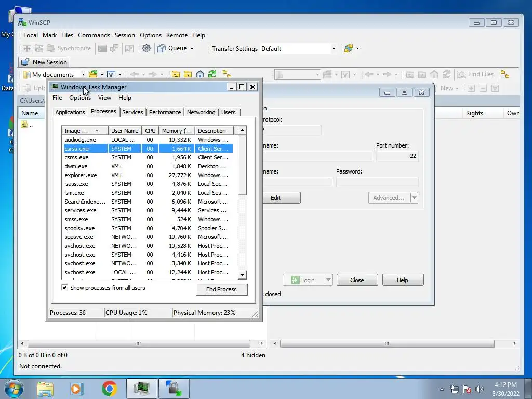Open Task Manager Options menu
This screenshot has height=399, width=532.
79,98
